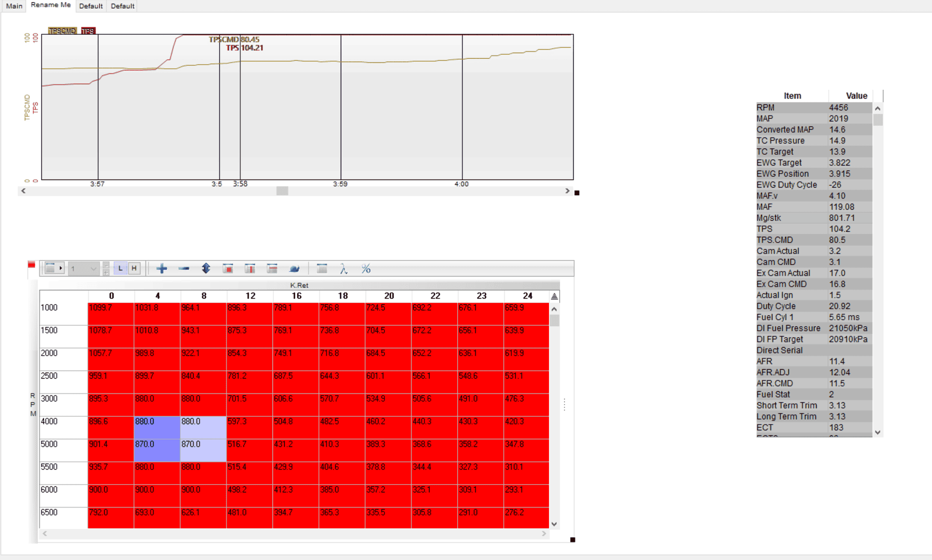Click the TPSCMD 80.45 cursor readout label
932x560 pixels.
click(234, 39)
